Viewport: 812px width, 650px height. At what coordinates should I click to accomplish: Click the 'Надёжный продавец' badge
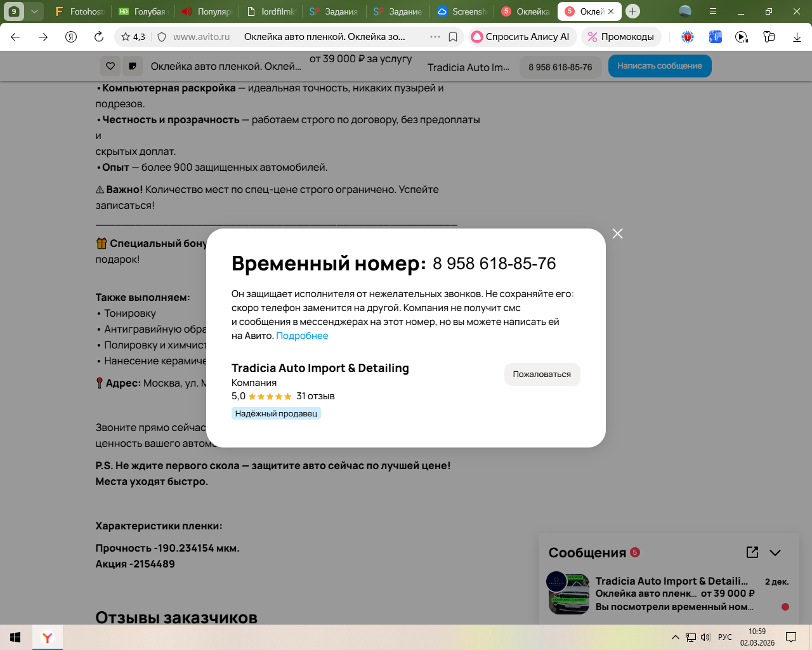tap(276, 413)
